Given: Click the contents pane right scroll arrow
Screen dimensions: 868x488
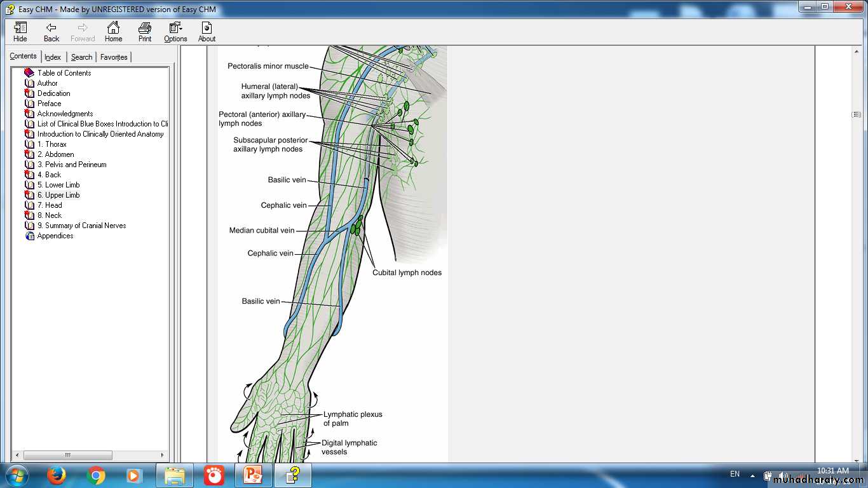Looking at the screenshot, I should coord(163,455).
